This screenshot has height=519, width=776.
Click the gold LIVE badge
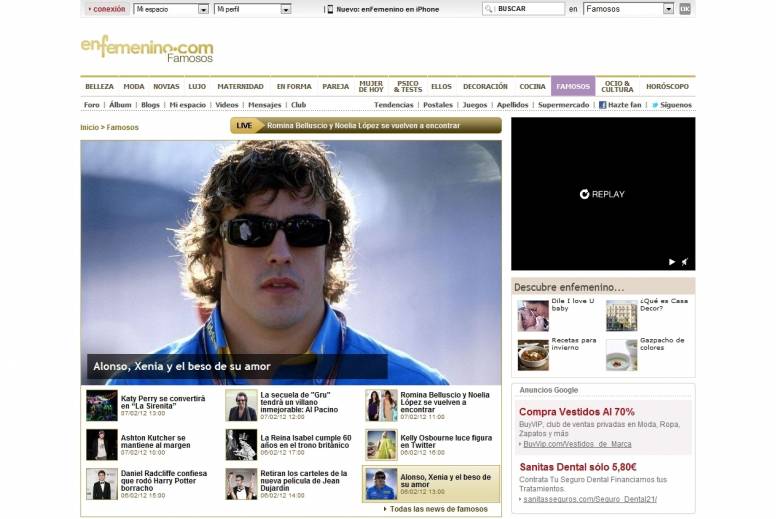[x=246, y=126]
